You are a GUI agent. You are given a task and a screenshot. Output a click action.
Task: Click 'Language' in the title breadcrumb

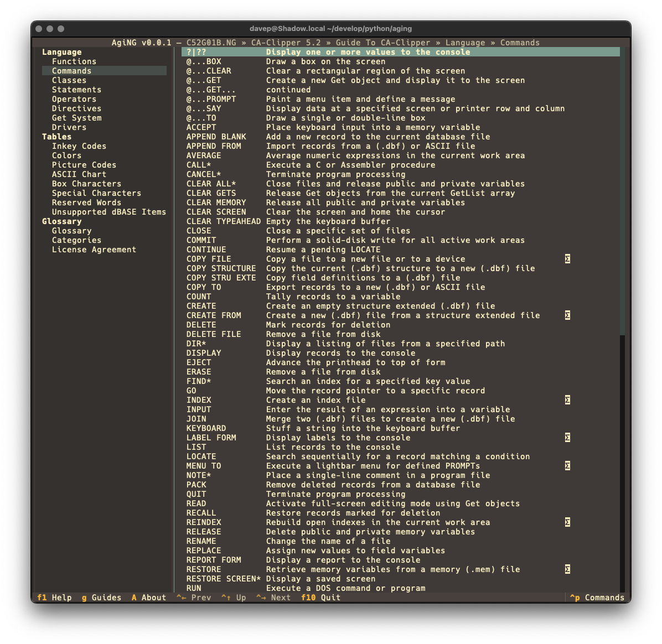(x=465, y=42)
